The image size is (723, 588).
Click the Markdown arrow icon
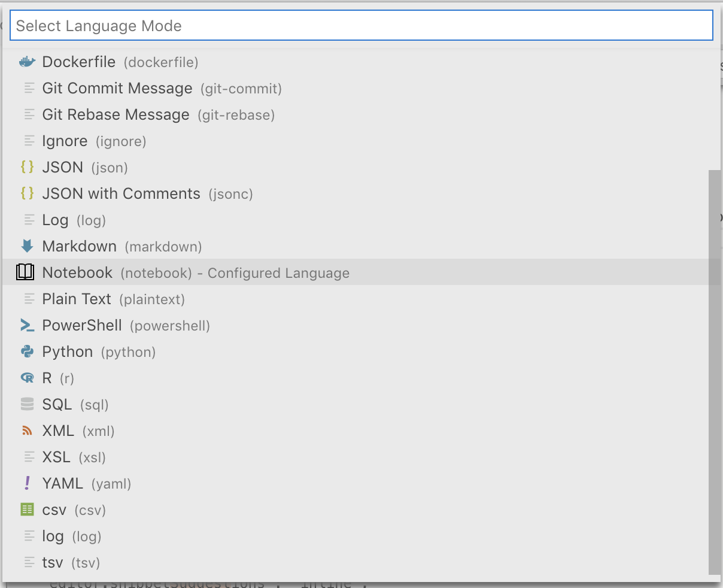pos(27,245)
